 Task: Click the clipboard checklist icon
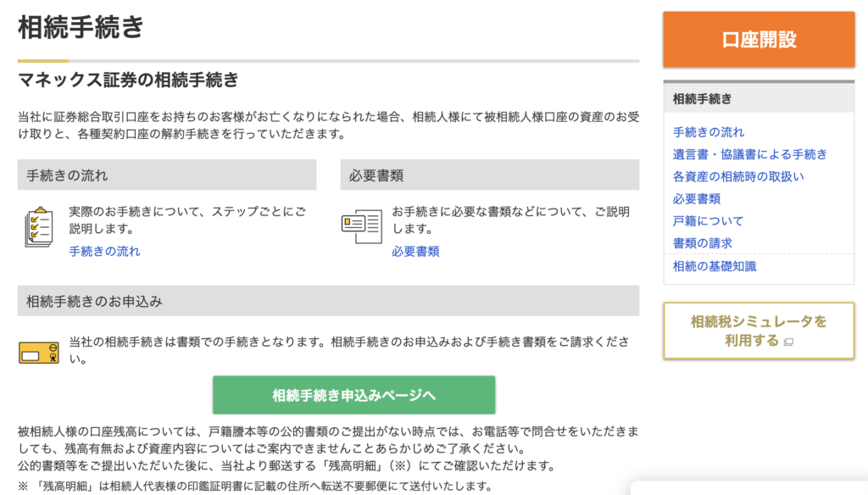[39, 227]
